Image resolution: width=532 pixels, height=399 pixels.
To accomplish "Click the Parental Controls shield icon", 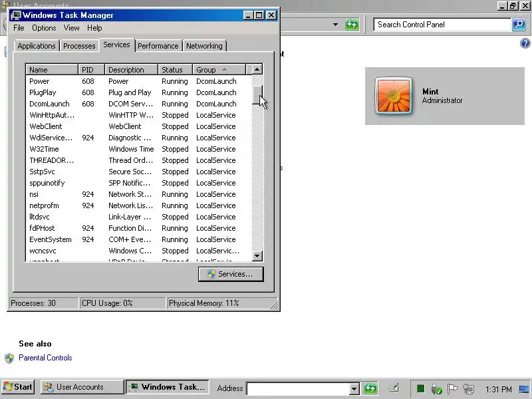I will (x=9, y=358).
